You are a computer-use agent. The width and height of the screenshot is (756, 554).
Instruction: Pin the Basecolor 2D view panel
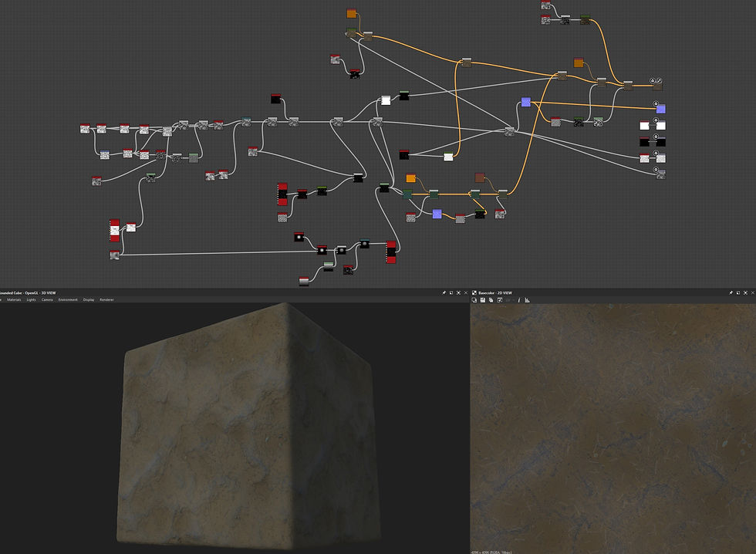click(x=731, y=292)
